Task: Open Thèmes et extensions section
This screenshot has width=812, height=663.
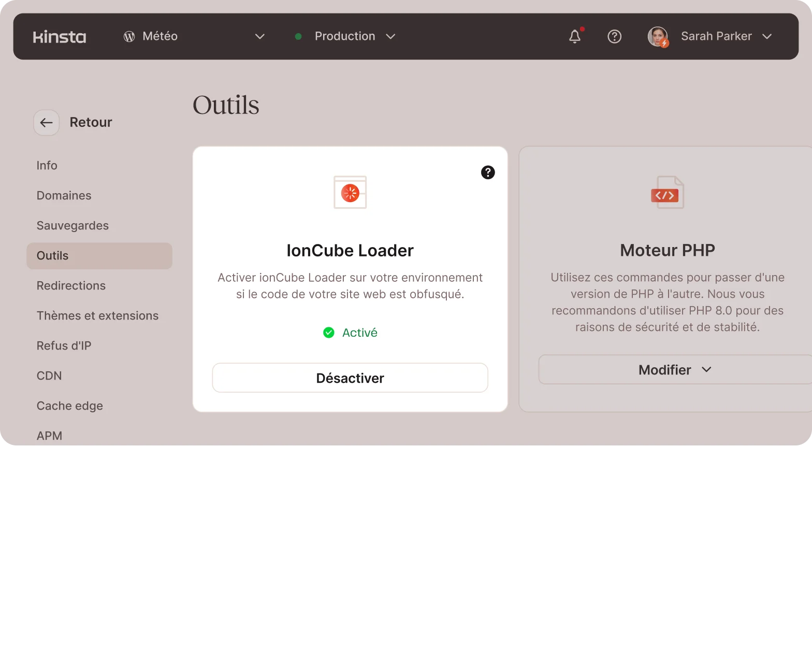Action: pos(97,316)
